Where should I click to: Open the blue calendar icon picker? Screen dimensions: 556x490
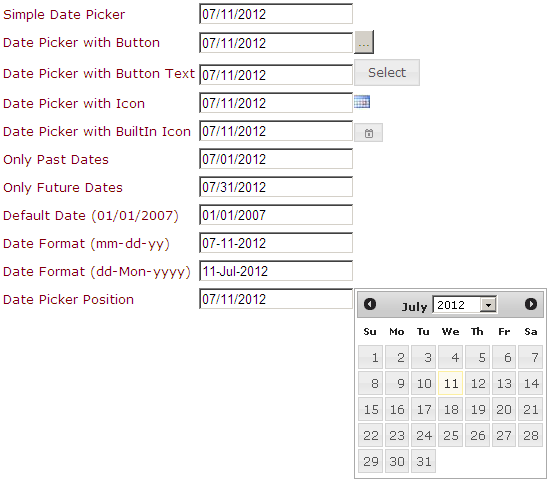click(362, 102)
